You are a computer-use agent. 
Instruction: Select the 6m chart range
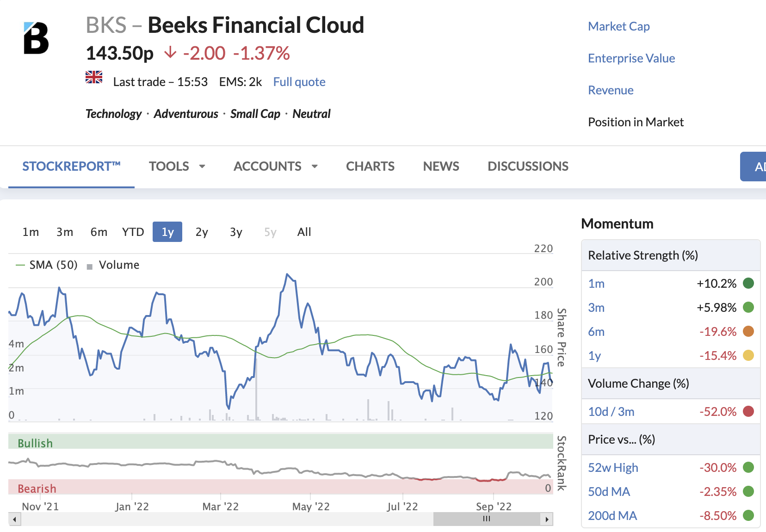click(x=99, y=232)
